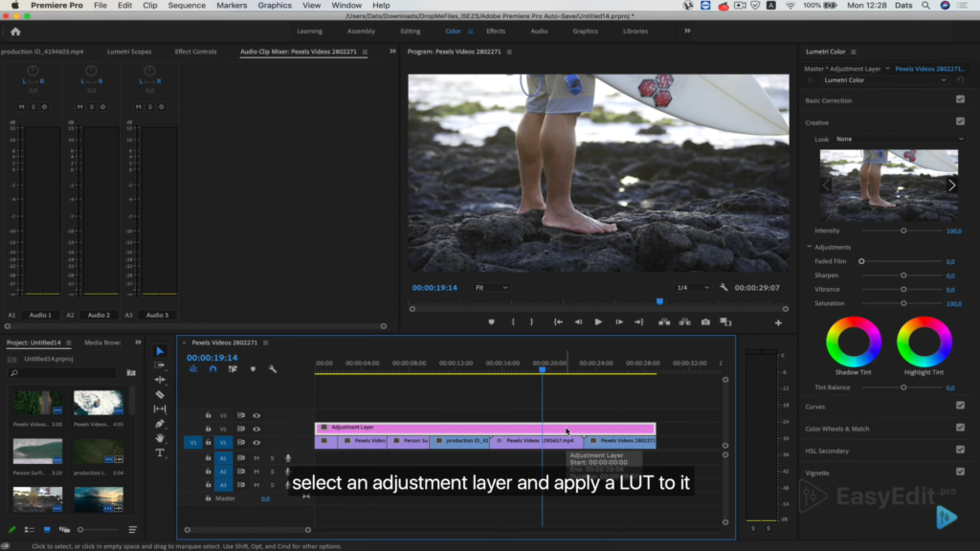This screenshot has width=980, height=551.
Task: Open the Lumetri Color effect dropdown
Action: pyautogui.click(x=883, y=80)
